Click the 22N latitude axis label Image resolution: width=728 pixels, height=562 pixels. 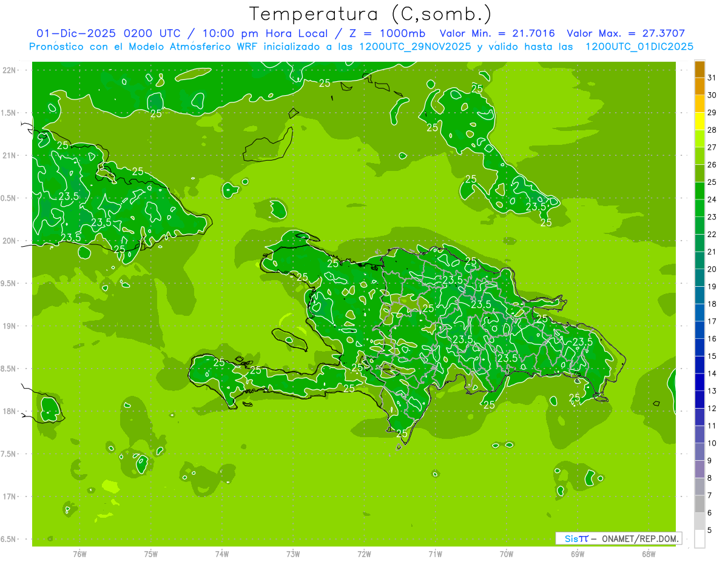[10, 70]
